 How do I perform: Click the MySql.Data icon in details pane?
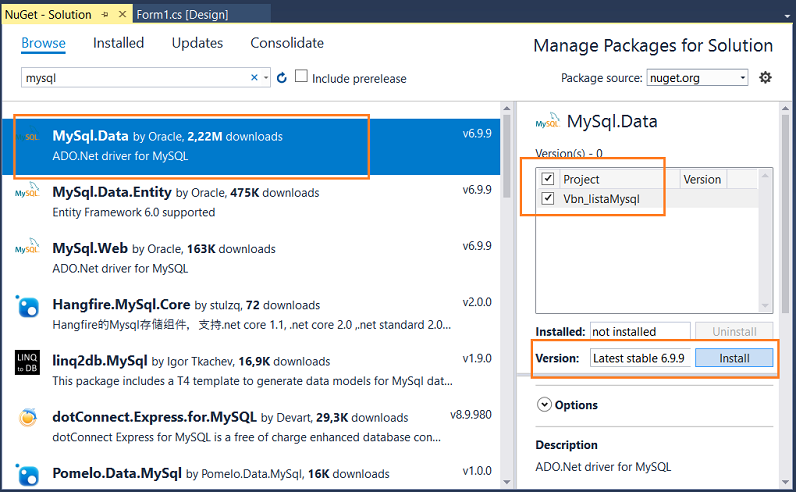pos(547,121)
